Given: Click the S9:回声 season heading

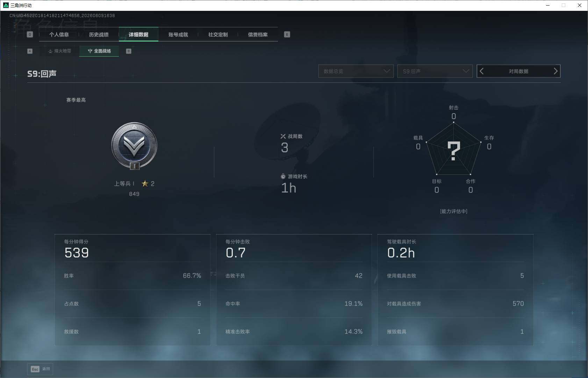Looking at the screenshot, I should 42,74.
